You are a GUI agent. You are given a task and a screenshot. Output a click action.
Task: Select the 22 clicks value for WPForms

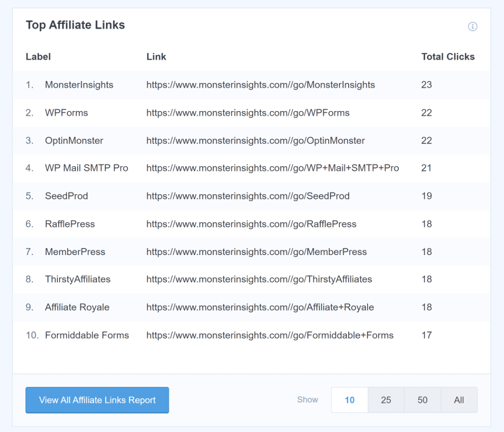[x=426, y=113]
